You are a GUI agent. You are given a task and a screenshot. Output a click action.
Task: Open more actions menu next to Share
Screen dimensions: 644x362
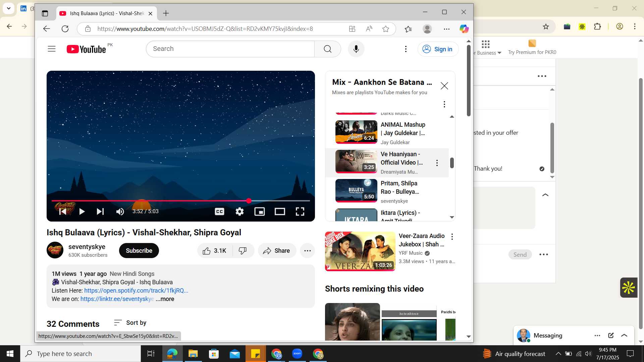click(x=307, y=251)
